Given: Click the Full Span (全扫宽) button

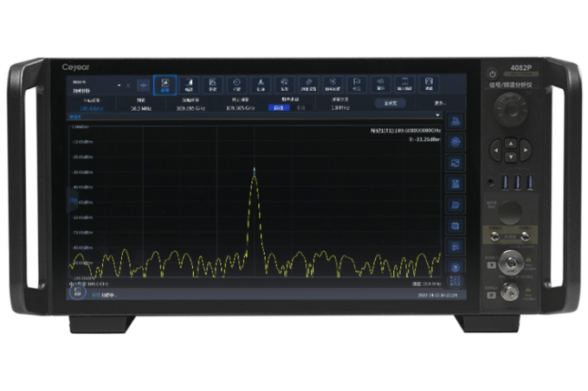Looking at the screenshot, I should (391, 103).
